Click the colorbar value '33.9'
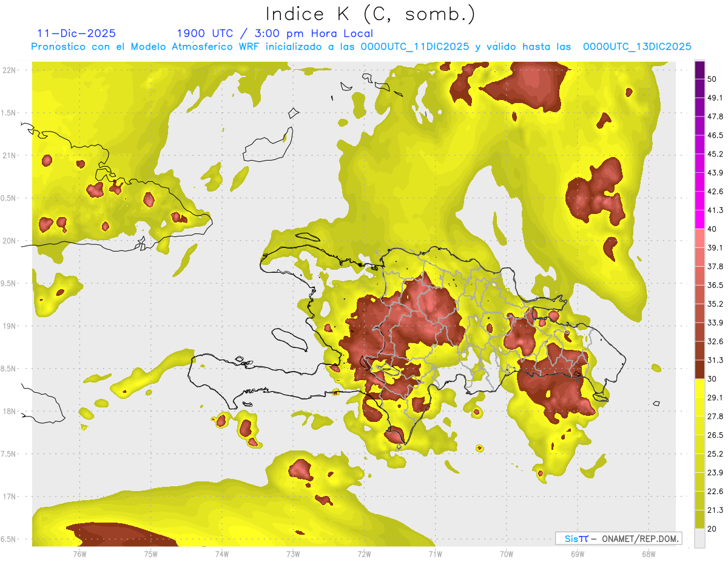Viewport: 728px width, 562px height. tap(715, 323)
